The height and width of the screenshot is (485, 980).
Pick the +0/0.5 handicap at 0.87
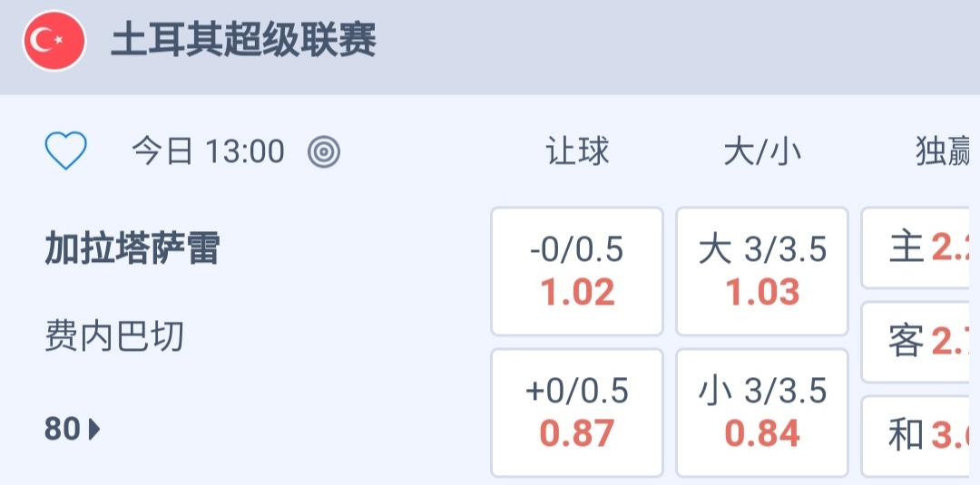pyautogui.click(x=577, y=412)
